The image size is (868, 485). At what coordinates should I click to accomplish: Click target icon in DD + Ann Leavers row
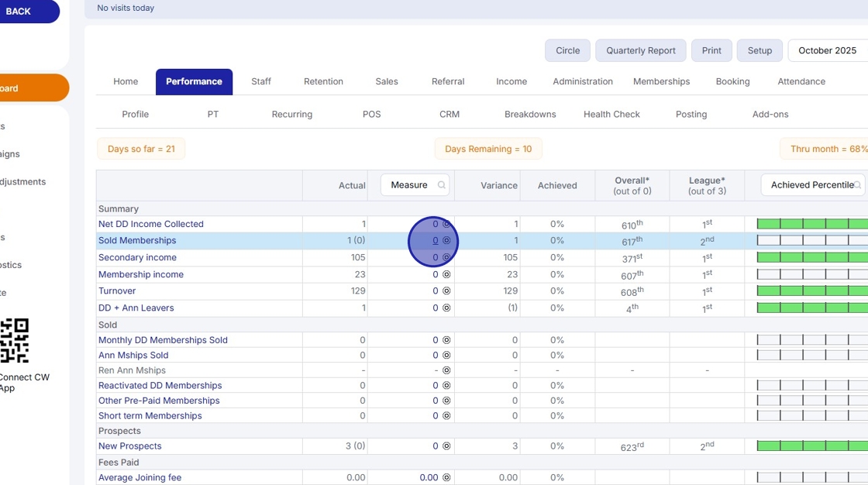coord(446,308)
